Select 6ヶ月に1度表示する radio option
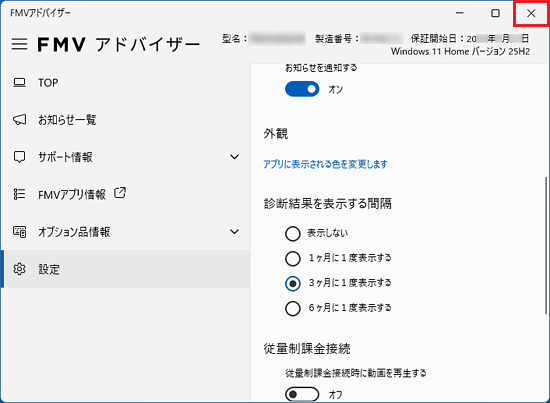Screen dimensions: 550x403 coord(293,308)
